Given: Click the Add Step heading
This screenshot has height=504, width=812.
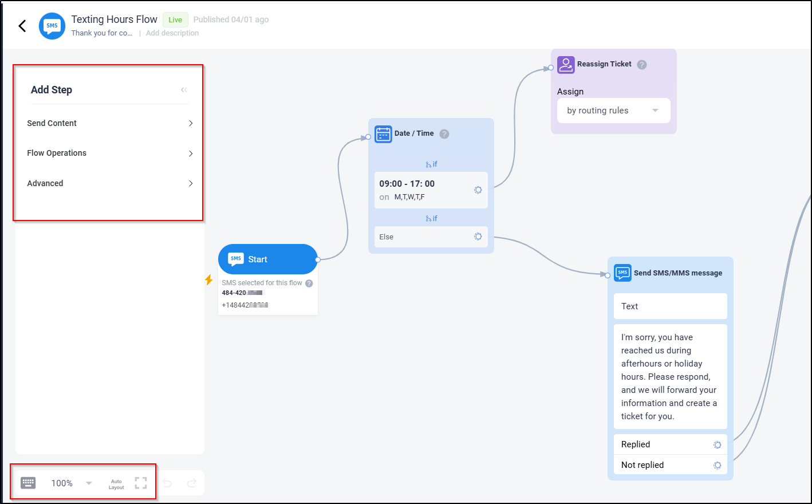Looking at the screenshot, I should coord(52,90).
